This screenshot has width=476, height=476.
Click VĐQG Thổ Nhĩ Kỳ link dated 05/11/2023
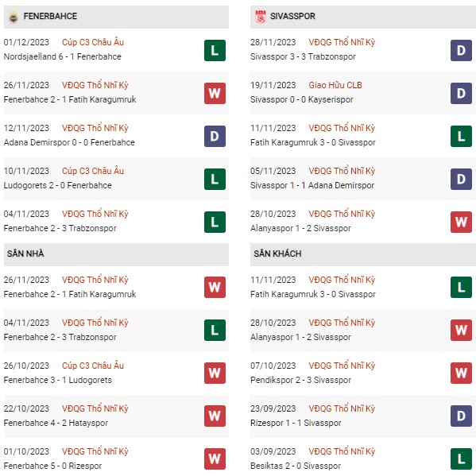click(x=342, y=171)
